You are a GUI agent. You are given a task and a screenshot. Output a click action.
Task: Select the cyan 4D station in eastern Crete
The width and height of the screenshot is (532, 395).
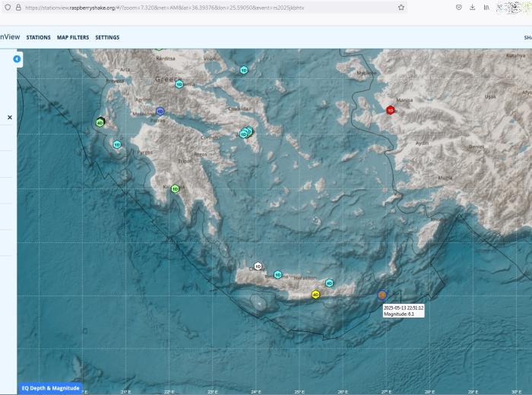coord(329,283)
